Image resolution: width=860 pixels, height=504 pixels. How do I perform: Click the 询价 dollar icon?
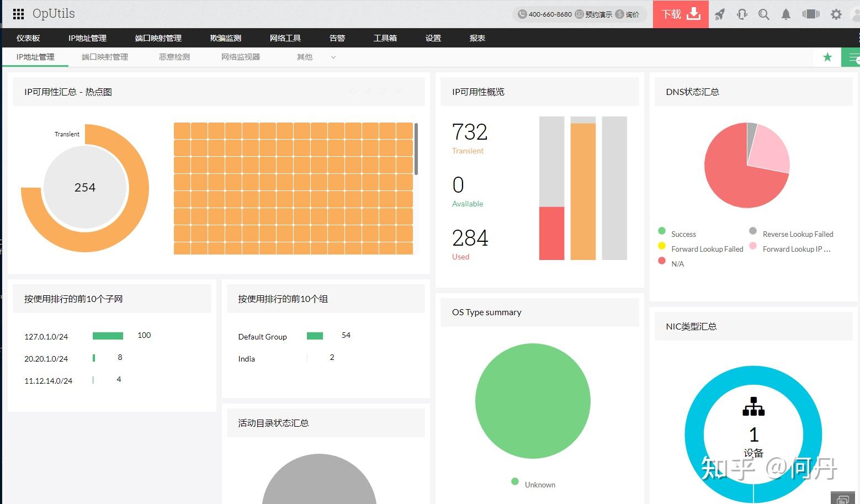(619, 14)
